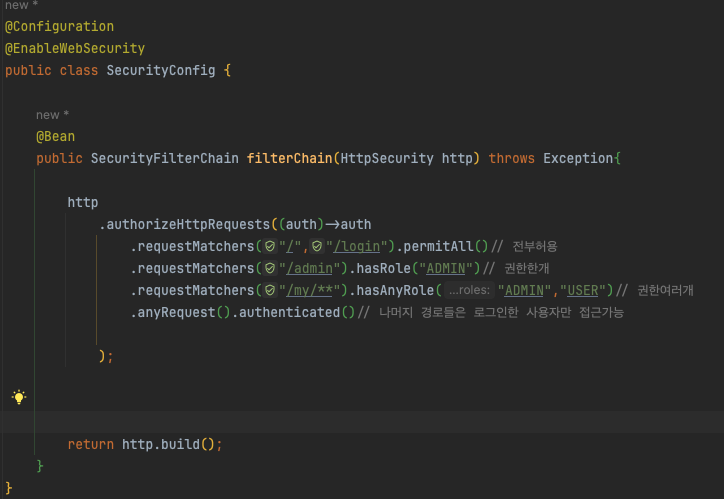Click the permitAll() call

pos(446,246)
